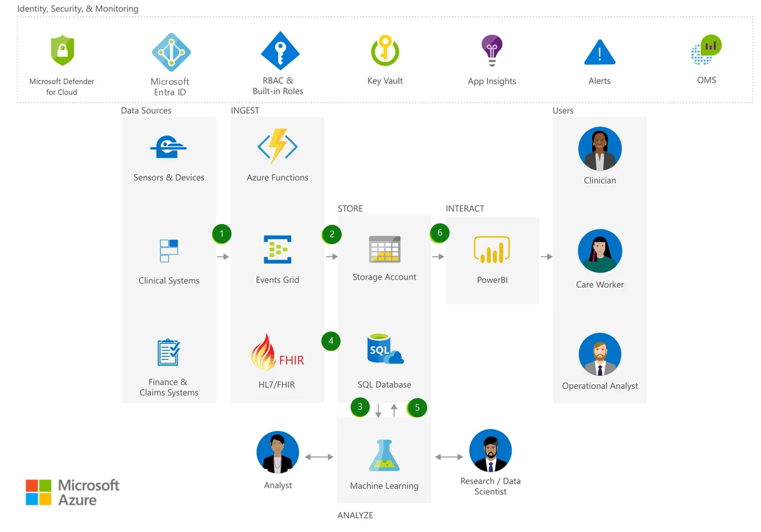
Task: Select the green step 4 marker
Action: pos(330,341)
